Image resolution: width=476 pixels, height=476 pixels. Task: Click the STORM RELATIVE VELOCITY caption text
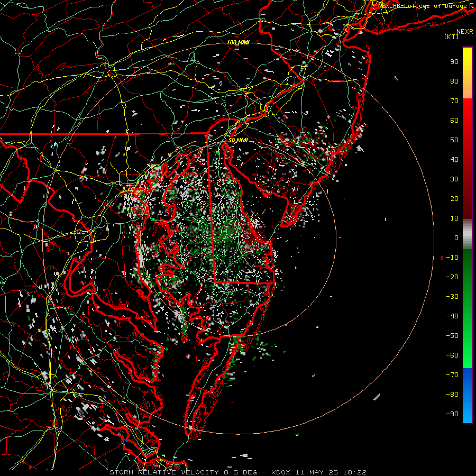tap(164, 472)
